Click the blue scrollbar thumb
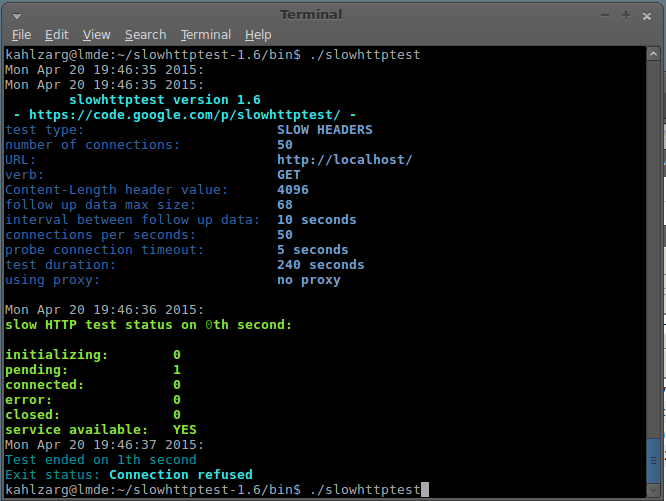The height and width of the screenshot is (501, 666). [x=654, y=460]
